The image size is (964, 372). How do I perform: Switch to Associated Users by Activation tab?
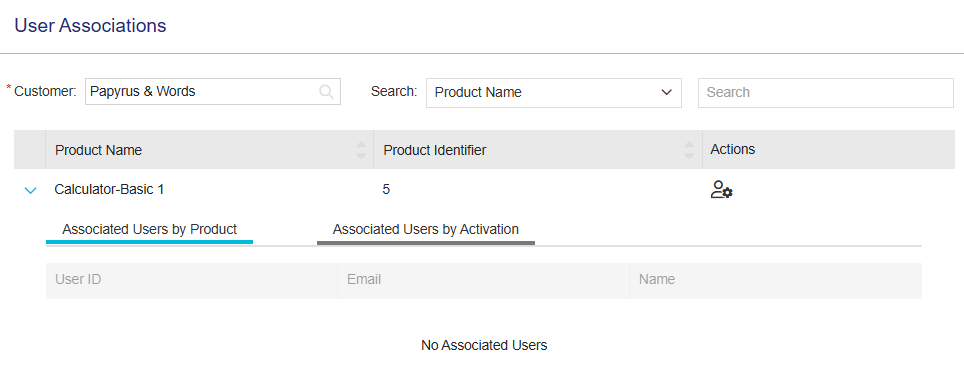coord(425,230)
